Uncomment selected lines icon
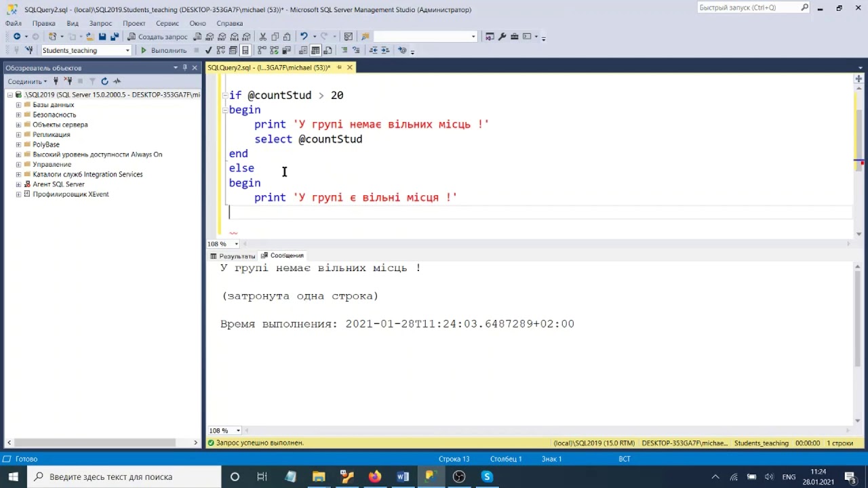 pyautogui.click(x=357, y=50)
